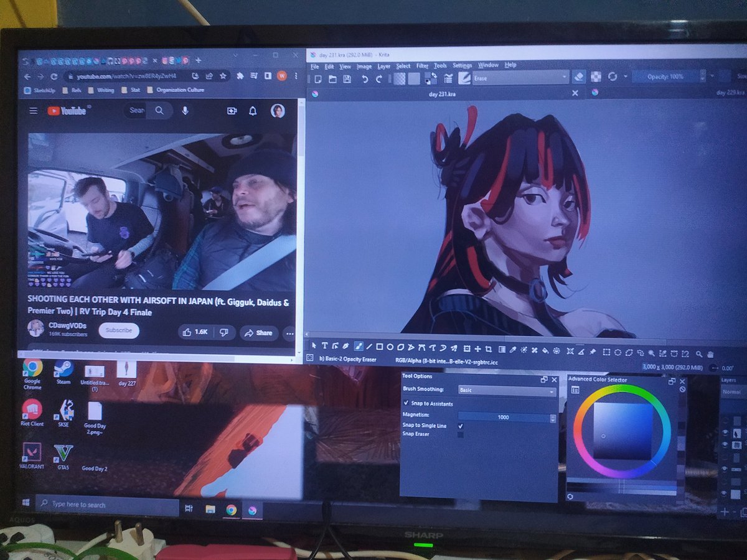Open Advanced Color Selector settings icon
The image size is (747, 560).
point(576,390)
